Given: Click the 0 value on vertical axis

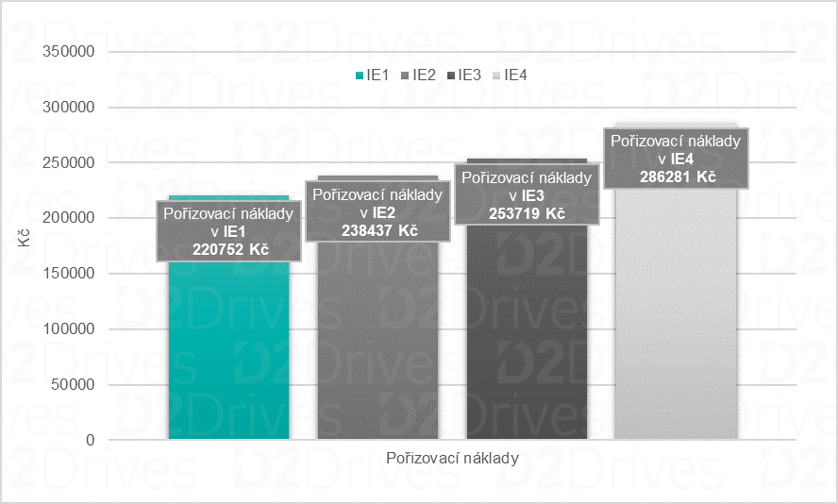Looking at the screenshot, I should (x=91, y=440).
